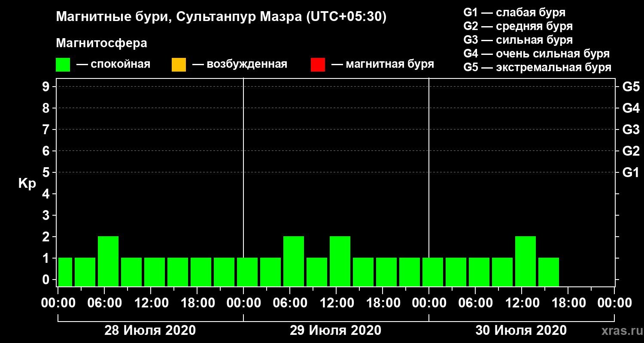Click the '— спокойная' legend label
Viewport: 644px width, 343px height.
pyautogui.click(x=113, y=65)
